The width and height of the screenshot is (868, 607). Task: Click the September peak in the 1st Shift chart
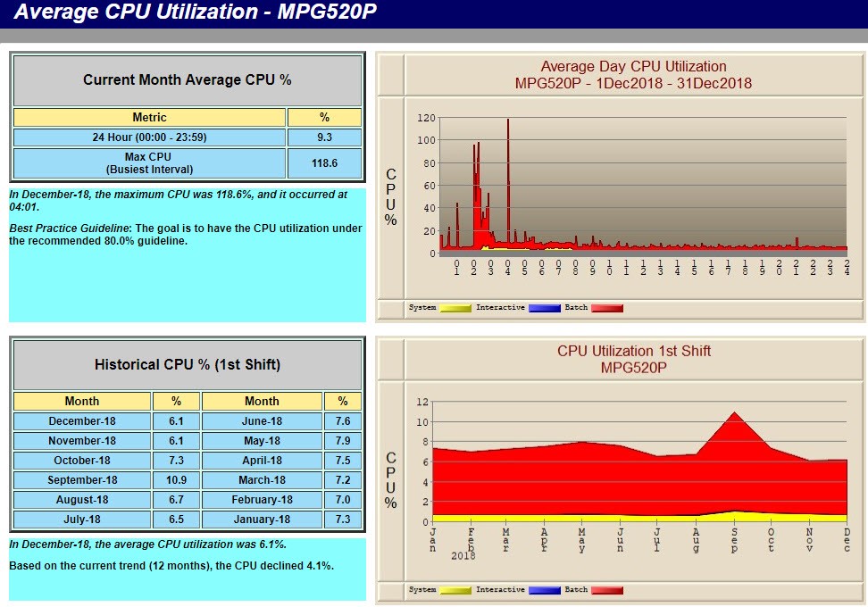[734, 413]
